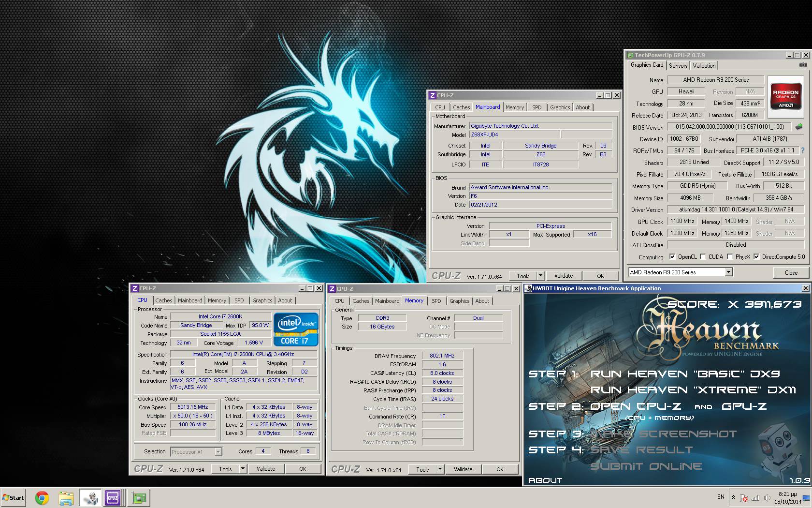Click the Action Center flag tray icon
Image resolution: width=812 pixels, height=508 pixels.
pos(744,497)
